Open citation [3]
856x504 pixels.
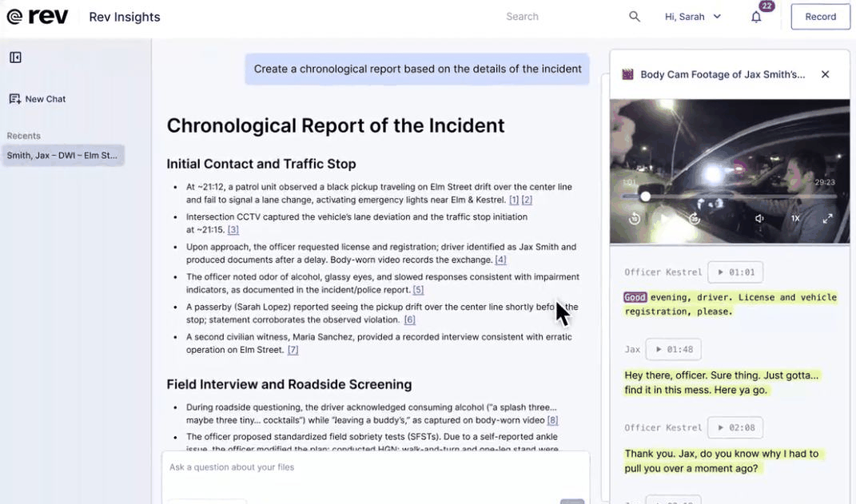pos(233,230)
